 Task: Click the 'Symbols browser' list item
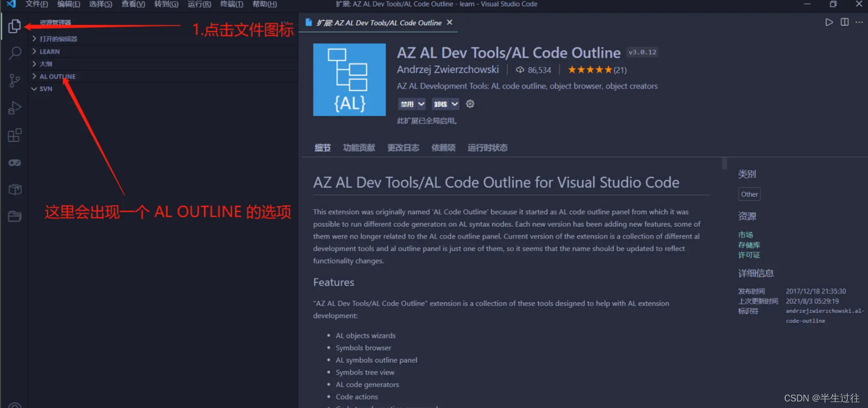pyautogui.click(x=363, y=348)
